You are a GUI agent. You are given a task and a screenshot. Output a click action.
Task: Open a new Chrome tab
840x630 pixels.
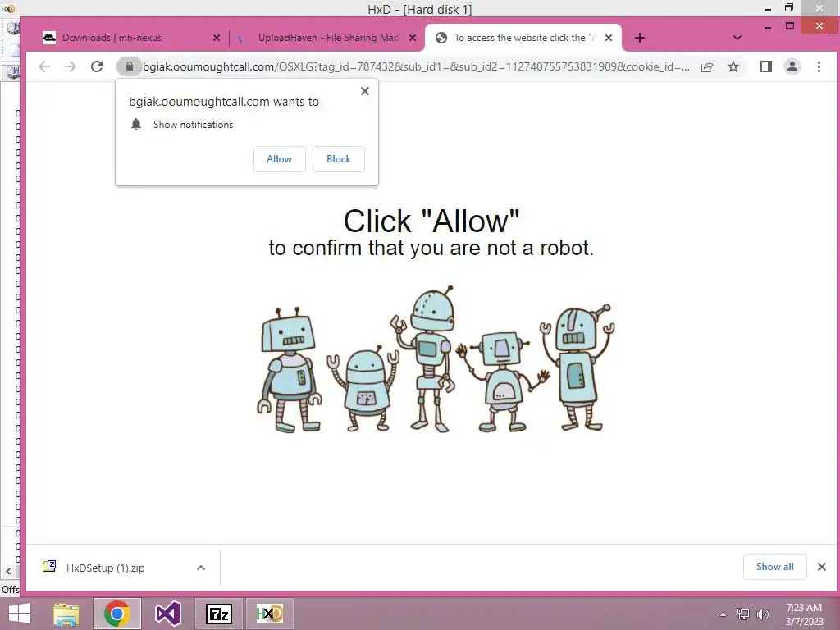(640, 38)
